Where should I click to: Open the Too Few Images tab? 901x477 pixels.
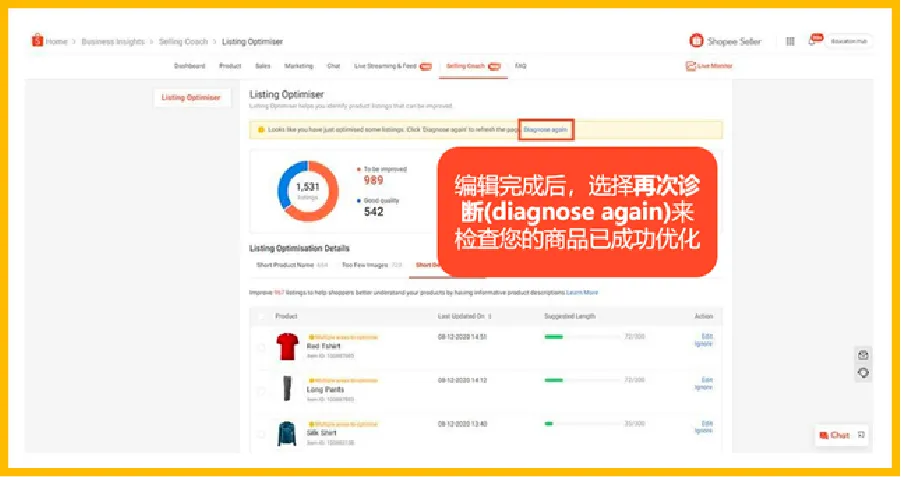tap(372, 265)
